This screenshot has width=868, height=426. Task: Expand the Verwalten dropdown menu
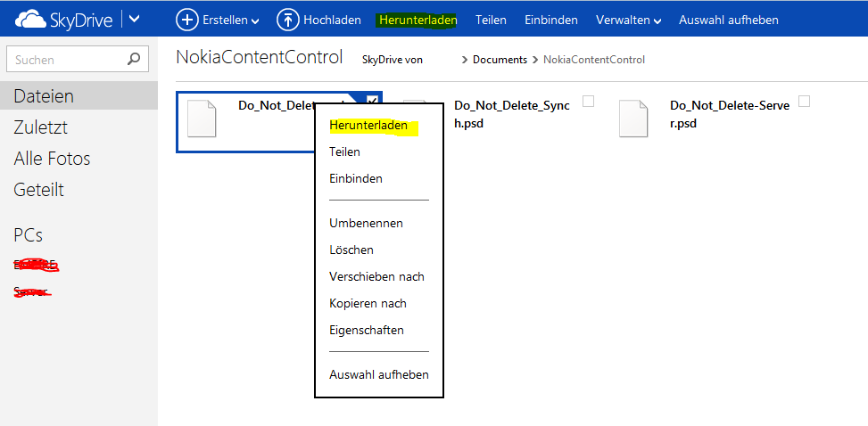point(628,20)
